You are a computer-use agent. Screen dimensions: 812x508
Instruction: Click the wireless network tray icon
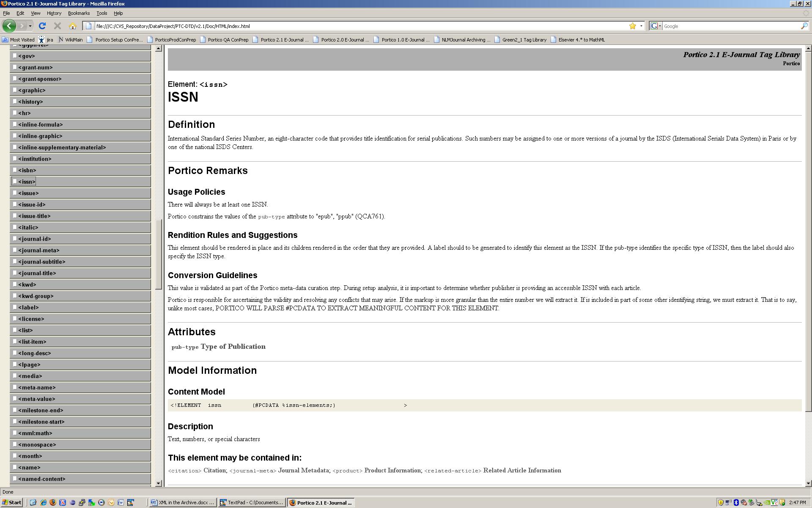point(728,502)
